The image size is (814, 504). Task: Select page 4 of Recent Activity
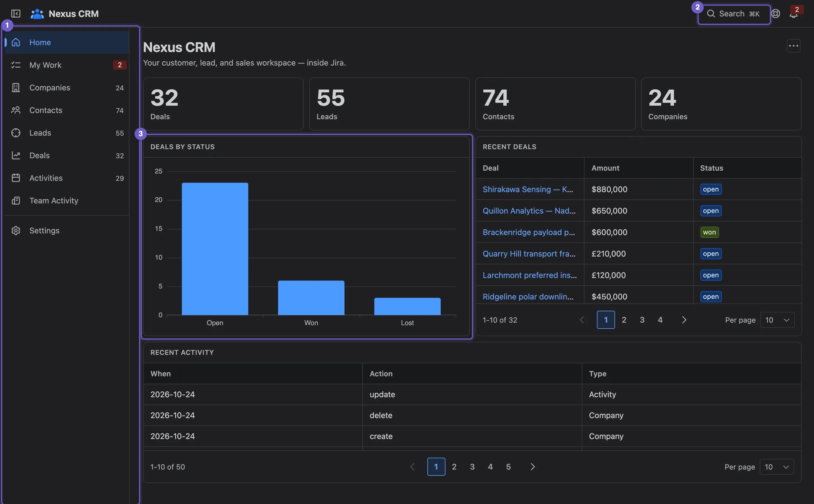click(490, 467)
